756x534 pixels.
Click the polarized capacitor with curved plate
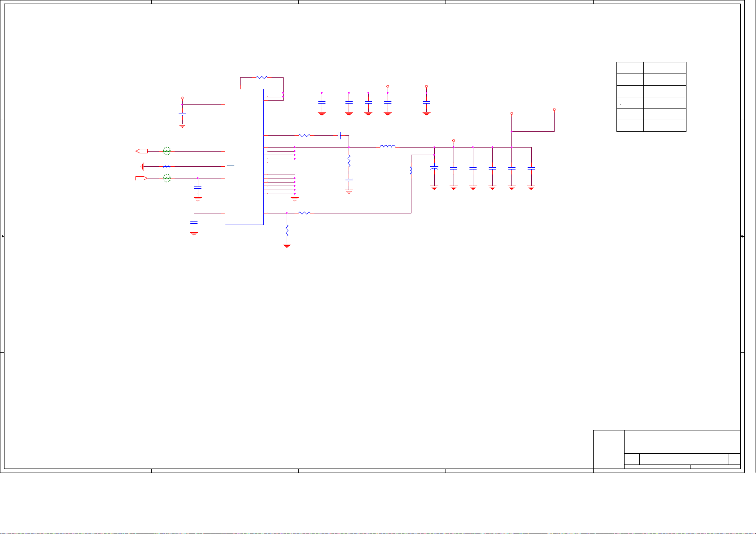[x=434, y=168]
